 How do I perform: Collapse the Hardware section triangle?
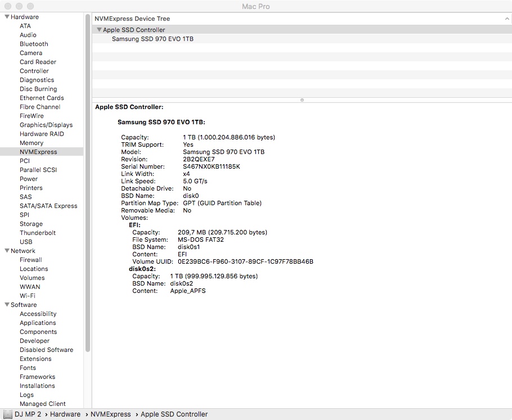click(7, 17)
